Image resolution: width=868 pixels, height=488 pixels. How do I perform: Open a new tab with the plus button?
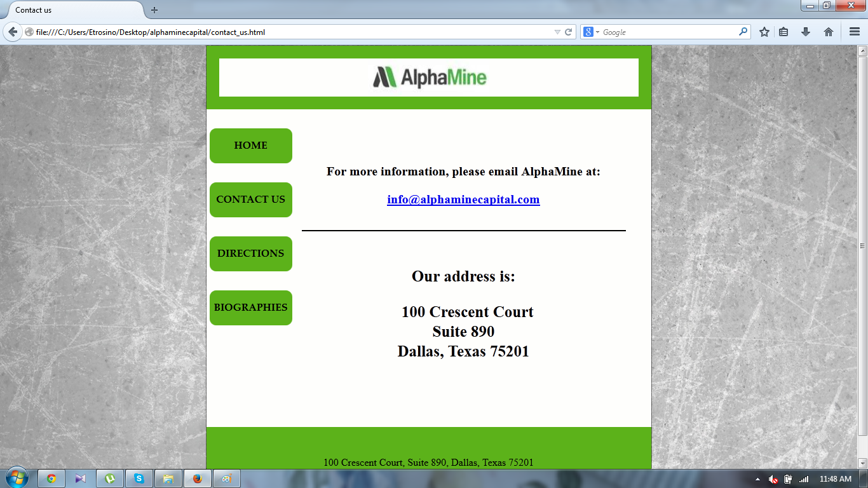[154, 10]
